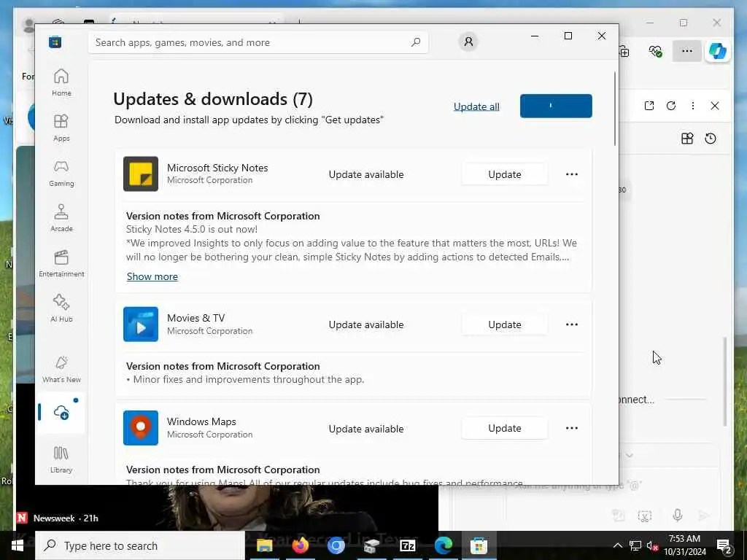Click the Update all link

pyautogui.click(x=476, y=106)
